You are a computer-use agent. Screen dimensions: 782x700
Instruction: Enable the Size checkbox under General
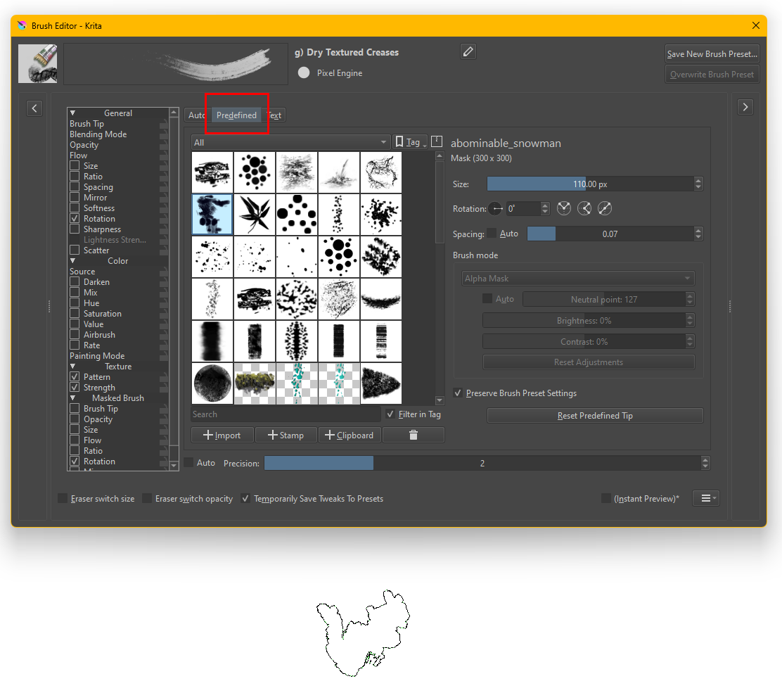(75, 165)
